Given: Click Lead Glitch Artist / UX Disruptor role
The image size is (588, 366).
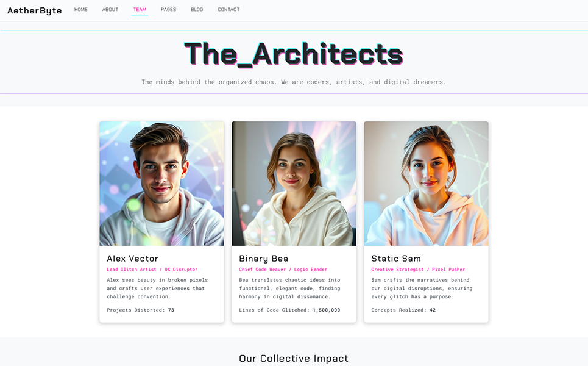Looking at the screenshot, I should [x=152, y=270].
